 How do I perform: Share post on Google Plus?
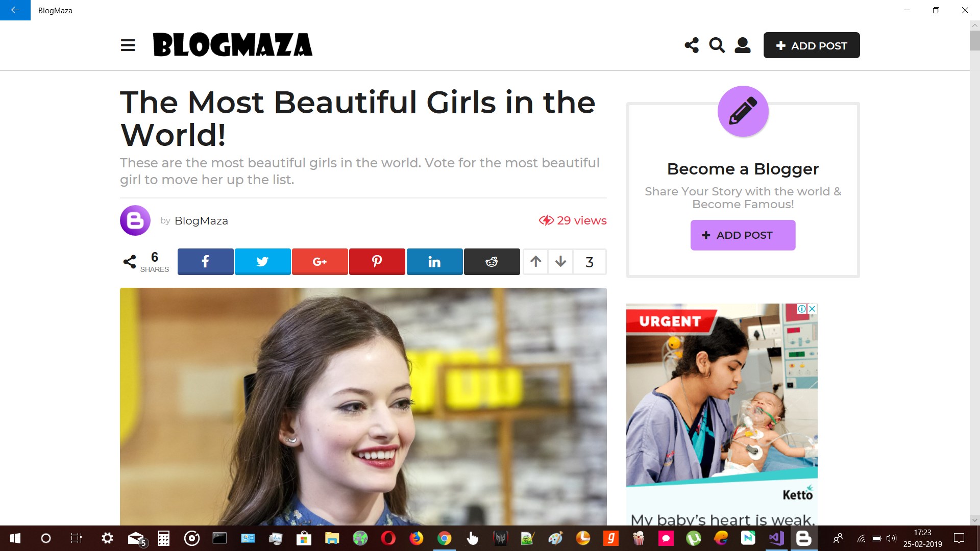pos(320,262)
